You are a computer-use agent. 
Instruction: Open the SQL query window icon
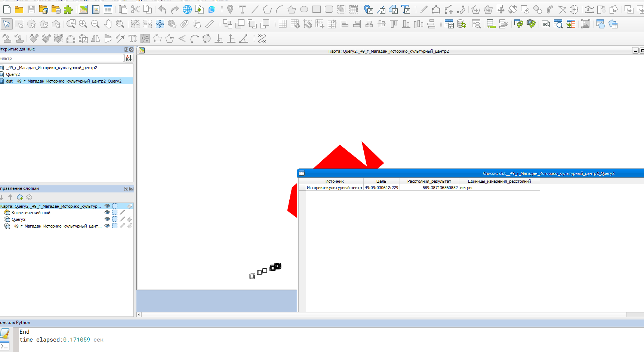(x=546, y=24)
